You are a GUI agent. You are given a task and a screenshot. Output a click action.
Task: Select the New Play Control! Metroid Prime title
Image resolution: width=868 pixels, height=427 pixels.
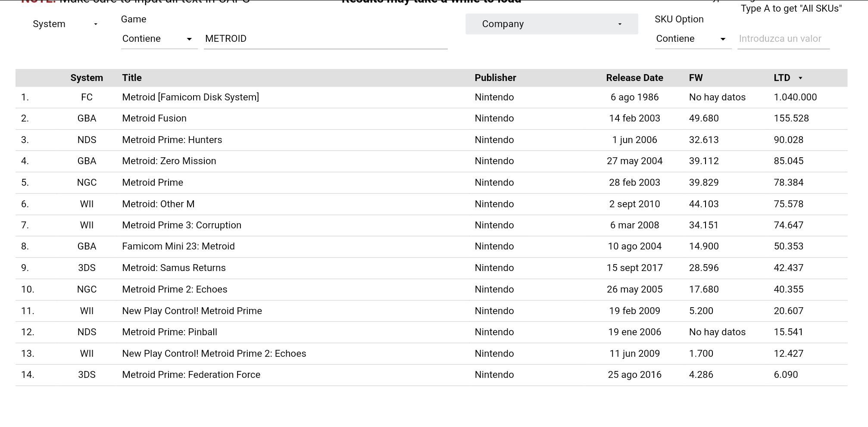[192, 311]
